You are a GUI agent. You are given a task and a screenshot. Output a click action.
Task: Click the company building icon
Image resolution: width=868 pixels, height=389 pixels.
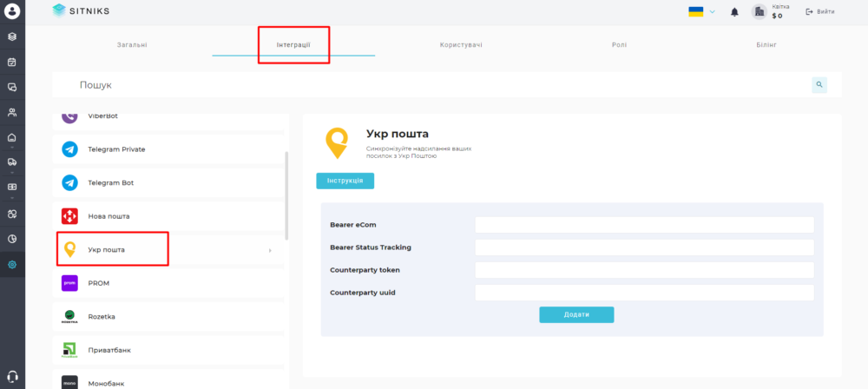(x=759, y=11)
